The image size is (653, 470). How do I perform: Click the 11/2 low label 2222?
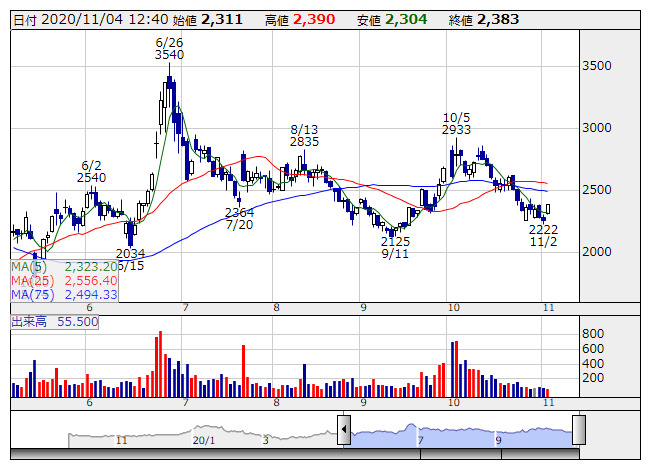tap(543, 230)
